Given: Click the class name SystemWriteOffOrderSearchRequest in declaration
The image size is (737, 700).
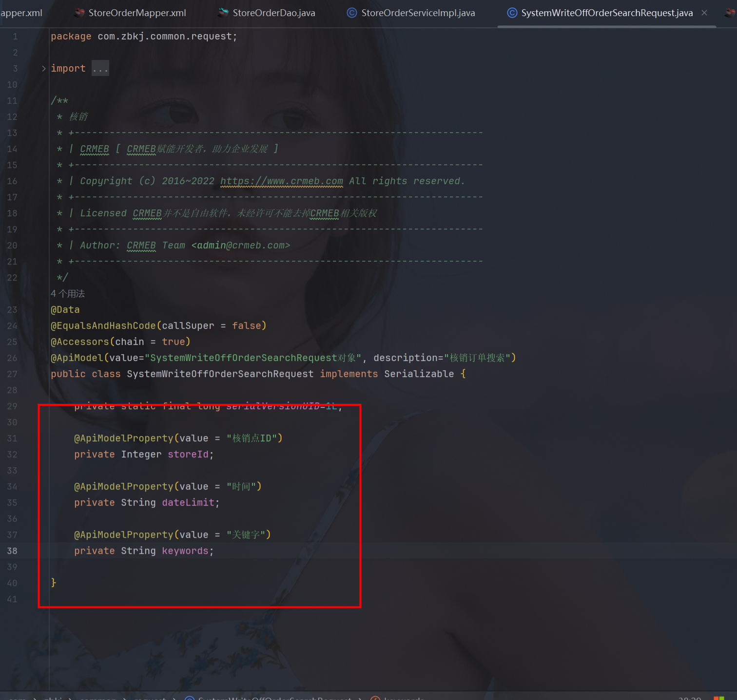Looking at the screenshot, I should point(220,374).
